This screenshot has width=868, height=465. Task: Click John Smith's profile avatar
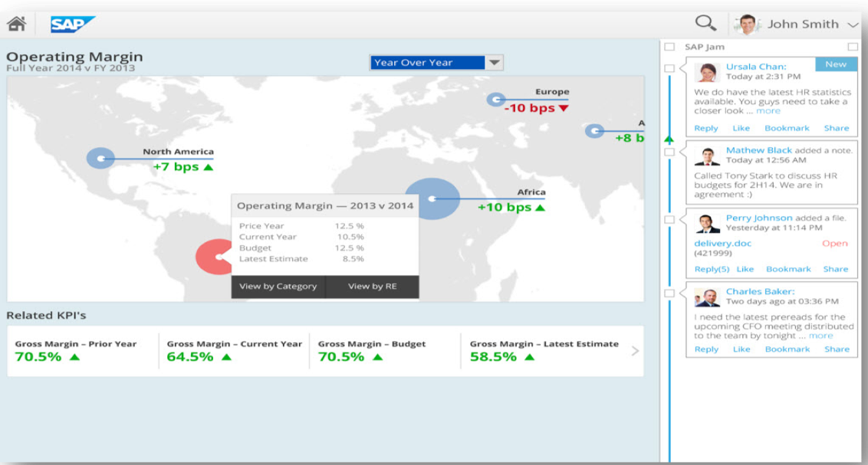(x=747, y=25)
